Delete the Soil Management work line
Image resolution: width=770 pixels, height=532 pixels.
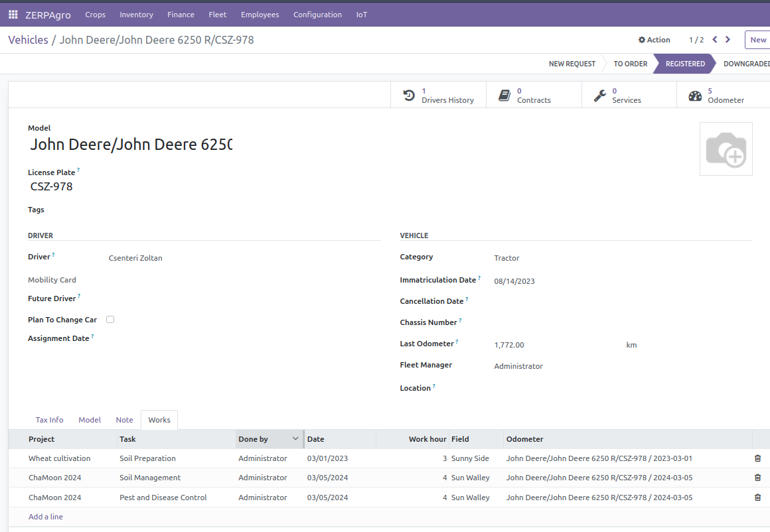(758, 478)
